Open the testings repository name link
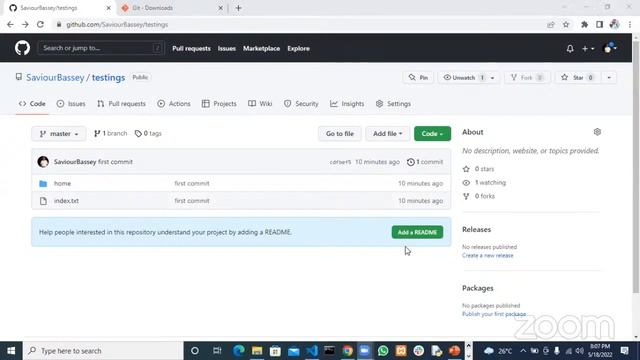The height and width of the screenshot is (360, 640). point(108,78)
